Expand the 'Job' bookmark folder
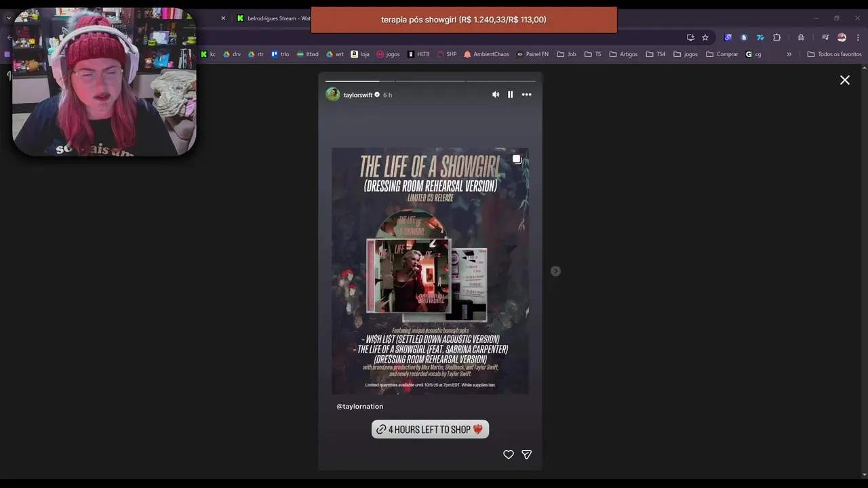This screenshot has height=488, width=868. tap(566, 54)
